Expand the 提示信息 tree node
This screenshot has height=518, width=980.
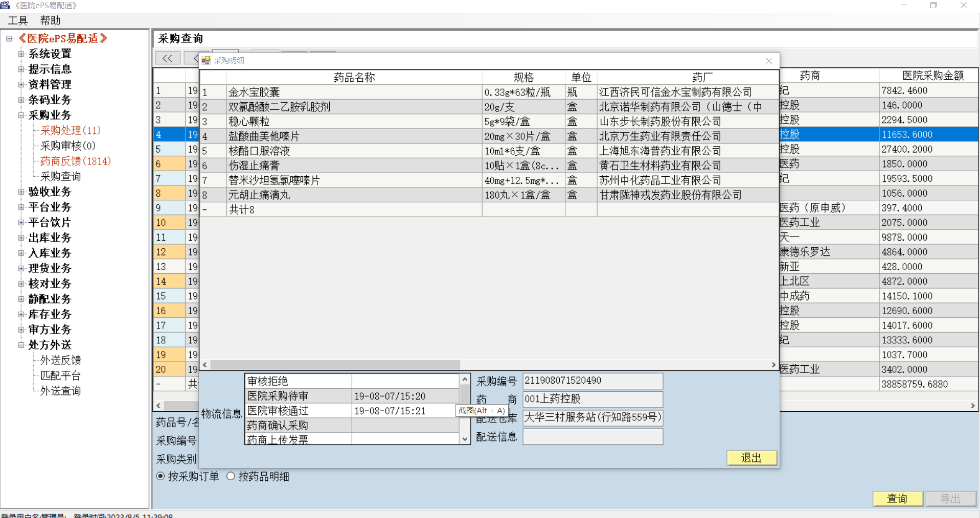click(21, 69)
